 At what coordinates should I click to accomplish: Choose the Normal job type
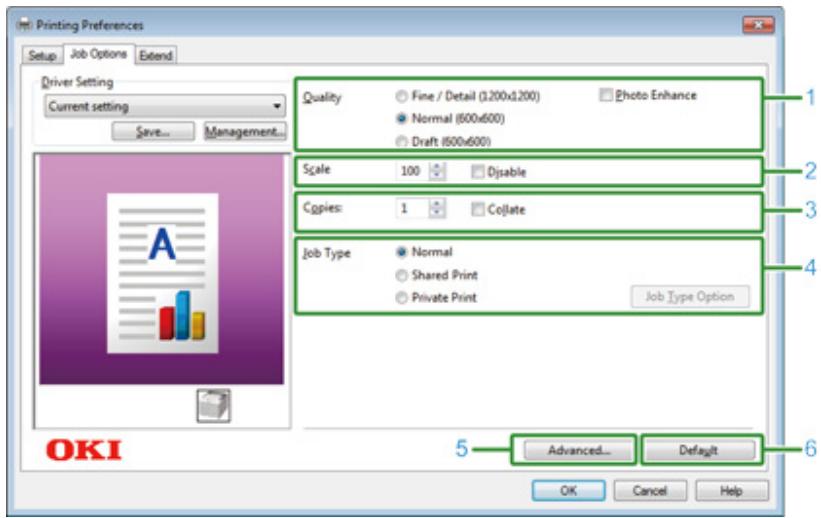tap(401, 252)
